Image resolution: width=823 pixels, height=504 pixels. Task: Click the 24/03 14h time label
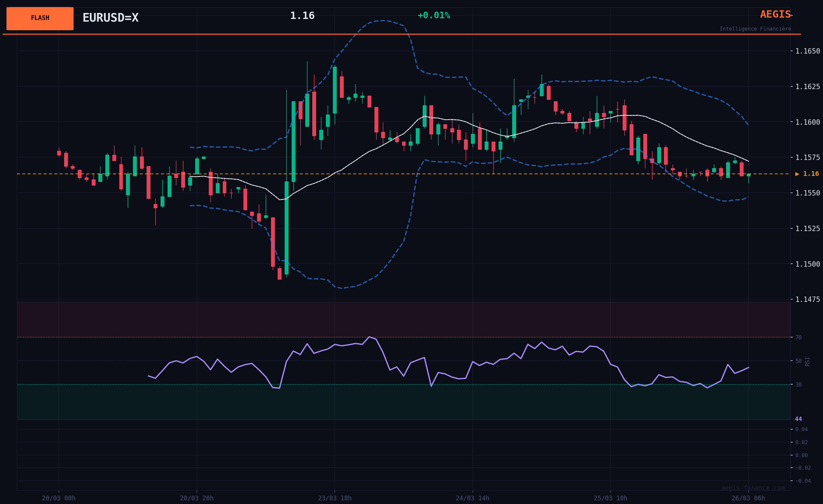[472, 498]
